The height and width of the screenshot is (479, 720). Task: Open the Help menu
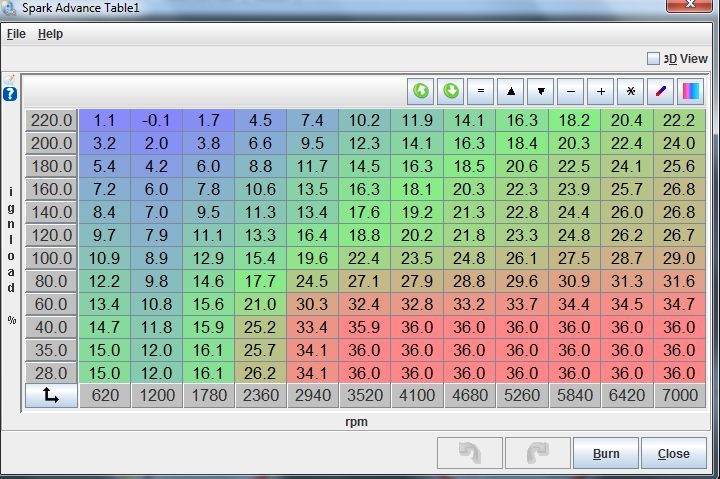point(50,34)
